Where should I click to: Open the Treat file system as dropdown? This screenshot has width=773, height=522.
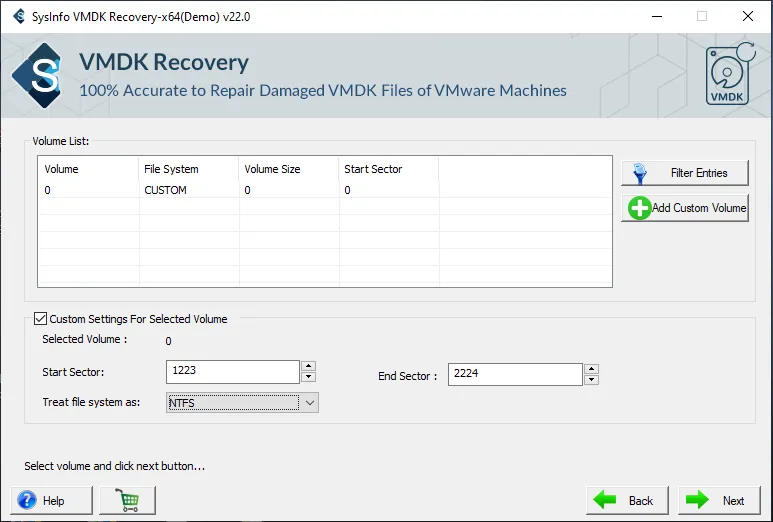coord(309,403)
